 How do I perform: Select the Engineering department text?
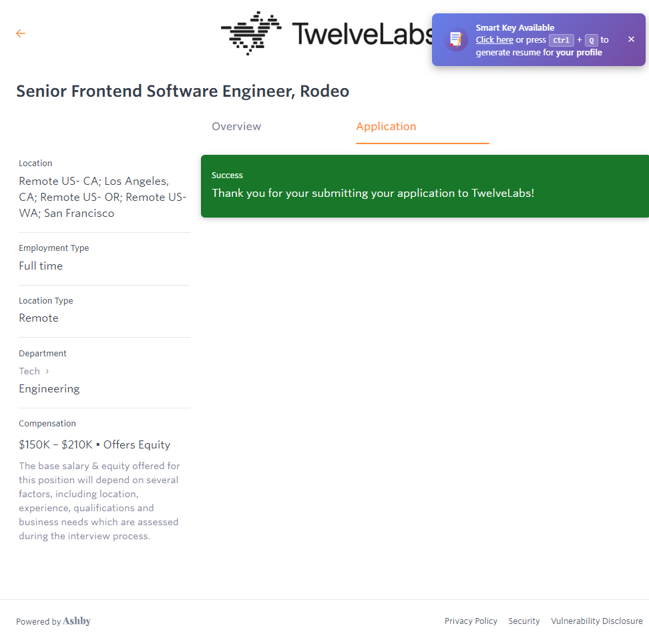click(49, 388)
